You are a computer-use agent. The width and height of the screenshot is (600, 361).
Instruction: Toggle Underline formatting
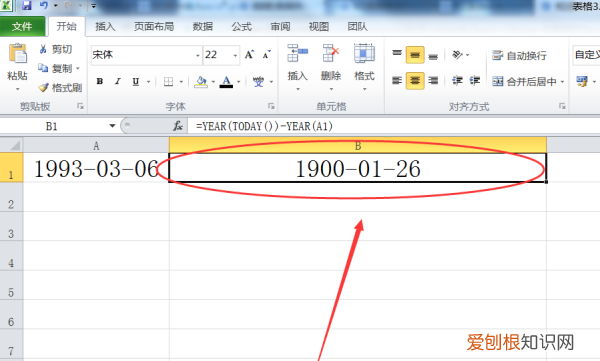click(135, 82)
